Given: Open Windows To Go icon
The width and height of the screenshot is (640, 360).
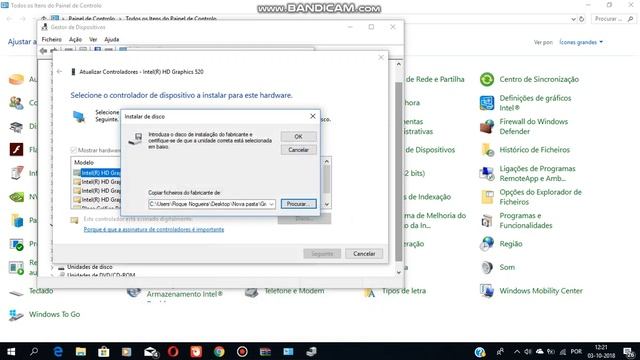Looking at the screenshot, I should tap(16, 315).
